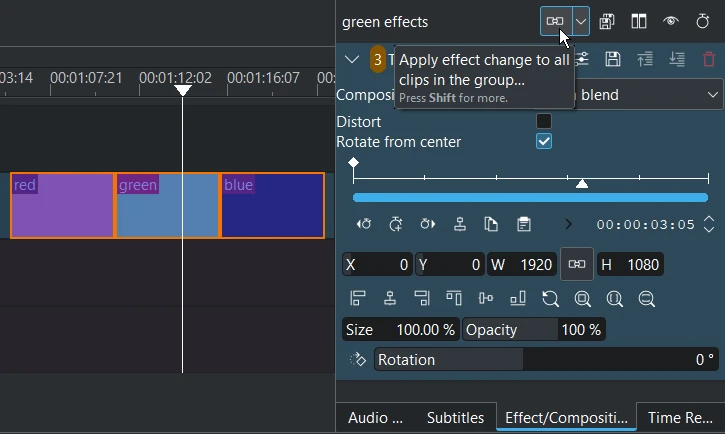Click the W width field 1920
Image resolution: width=725 pixels, height=434 pixels.
point(522,264)
